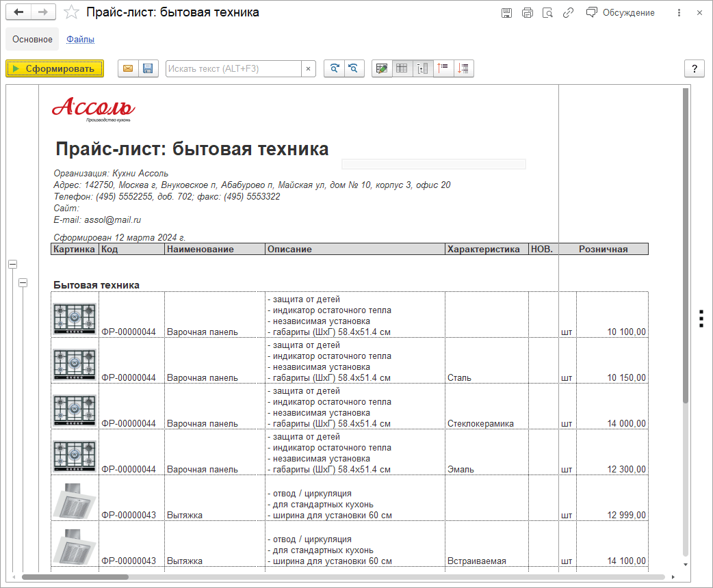Open more actions three-dot menu

679,12
